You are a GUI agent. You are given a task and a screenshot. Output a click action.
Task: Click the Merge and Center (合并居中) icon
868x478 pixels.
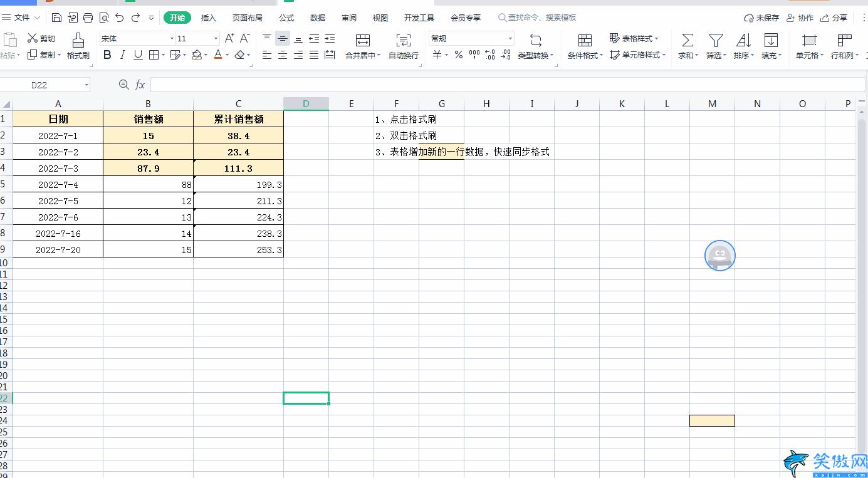(363, 41)
